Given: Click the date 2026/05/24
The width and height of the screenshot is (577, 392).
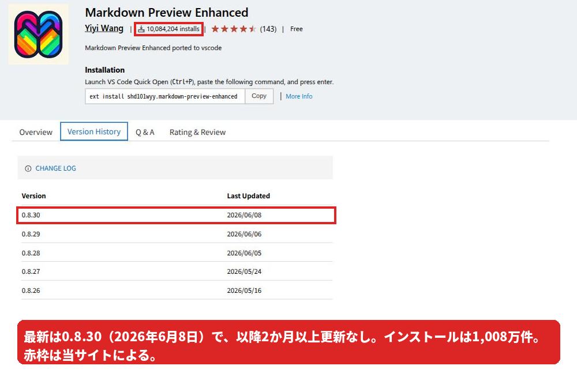Looking at the screenshot, I should point(244,272).
